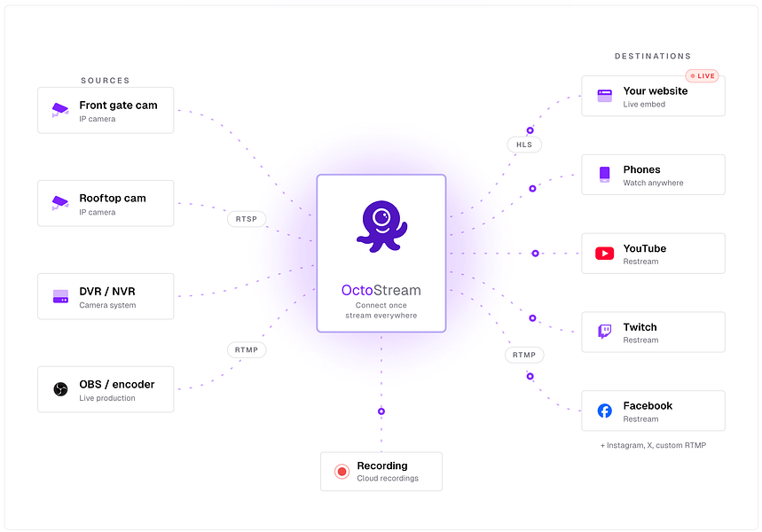Click the DVR / NVR recorder icon

60,296
